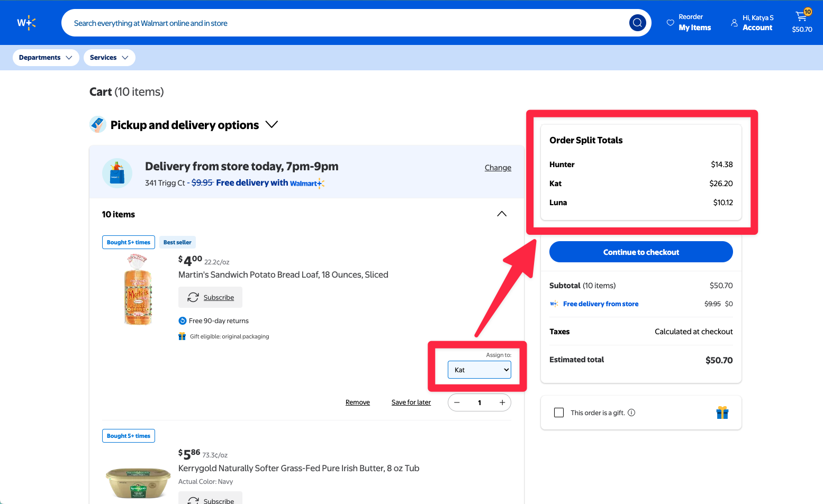
Task: Click Continue to checkout
Action: coord(640,252)
